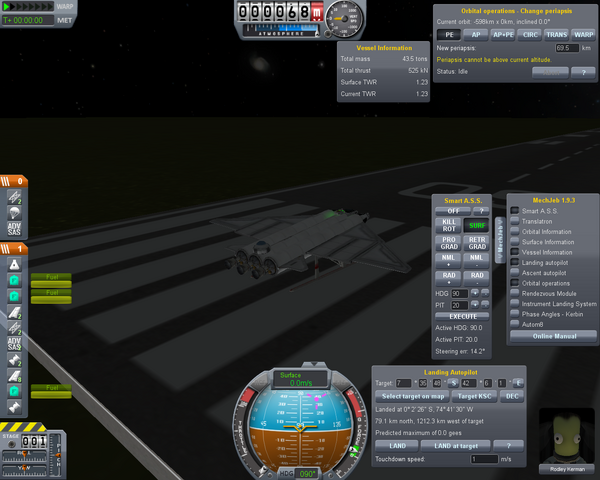Collapse the vertical MechJeb side tab

click(x=500, y=240)
